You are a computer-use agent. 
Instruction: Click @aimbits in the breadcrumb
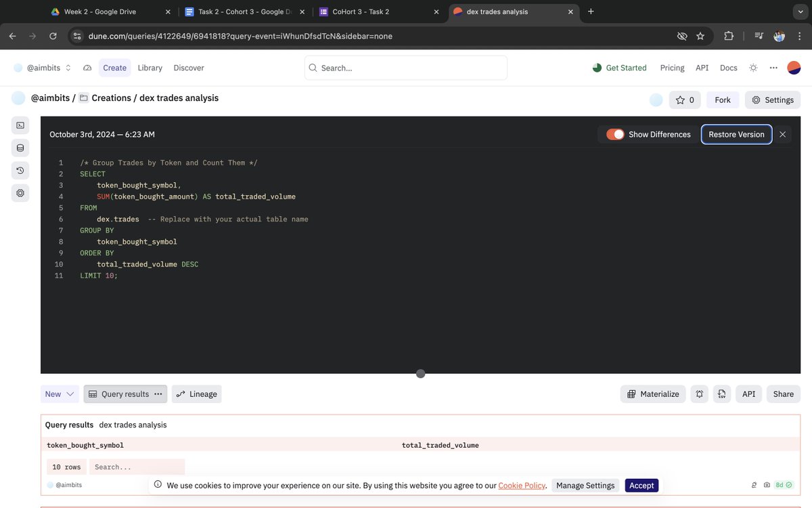point(51,98)
